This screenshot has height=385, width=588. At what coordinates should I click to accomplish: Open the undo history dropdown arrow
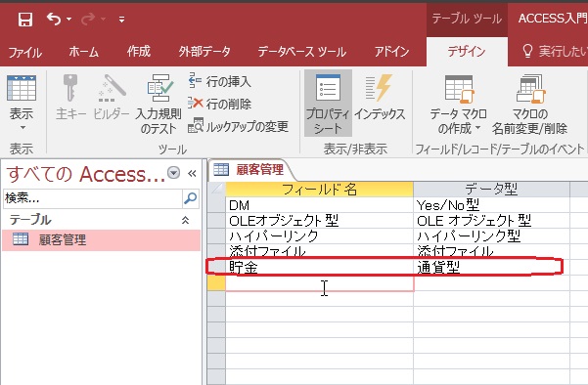click(x=69, y=20)
